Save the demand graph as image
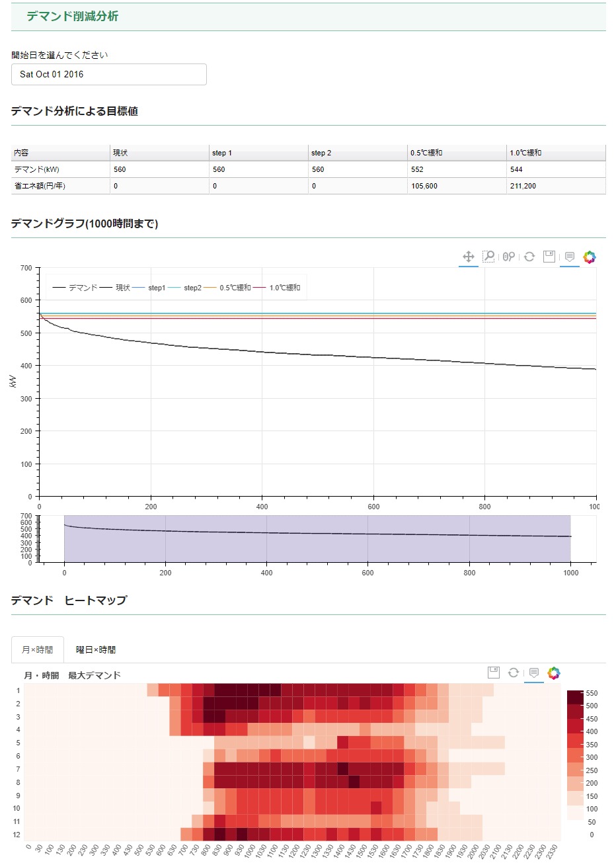 pos(549,257)
